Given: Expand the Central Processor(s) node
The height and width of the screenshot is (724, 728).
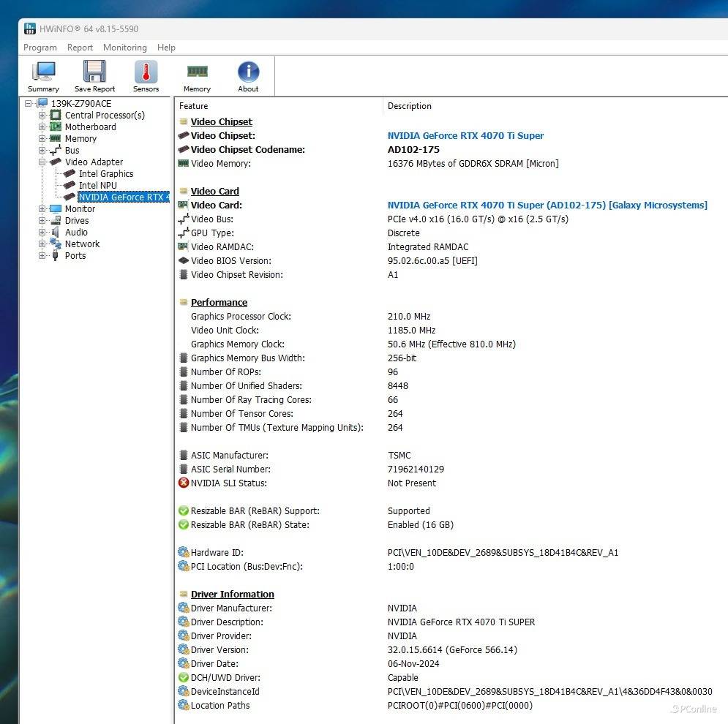Looking at the screenshot, I should click(x=42, y=116).
